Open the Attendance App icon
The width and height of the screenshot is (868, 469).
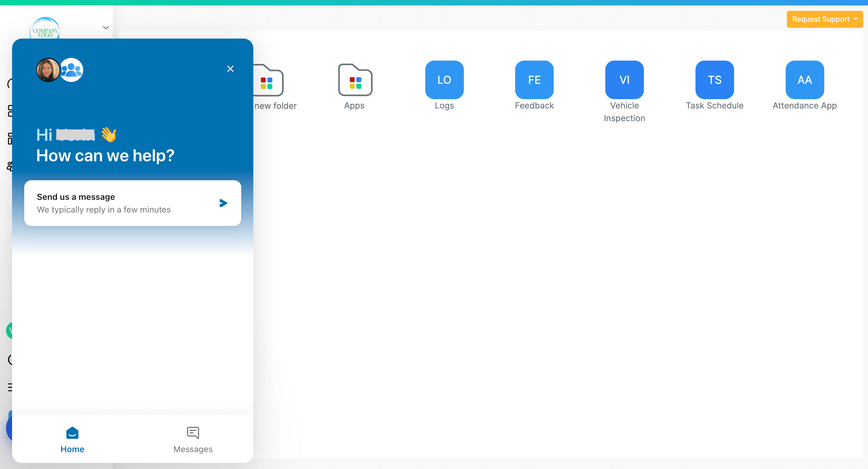(805, 80)
